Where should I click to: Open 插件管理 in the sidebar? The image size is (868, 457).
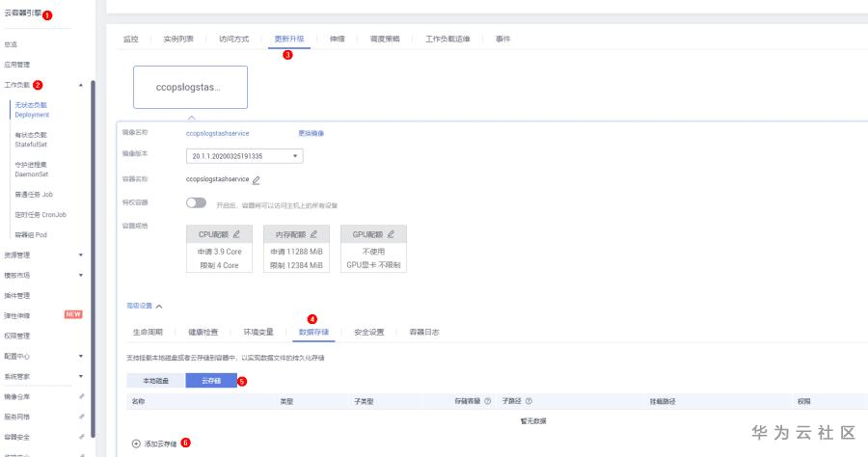tap(17, 295)
